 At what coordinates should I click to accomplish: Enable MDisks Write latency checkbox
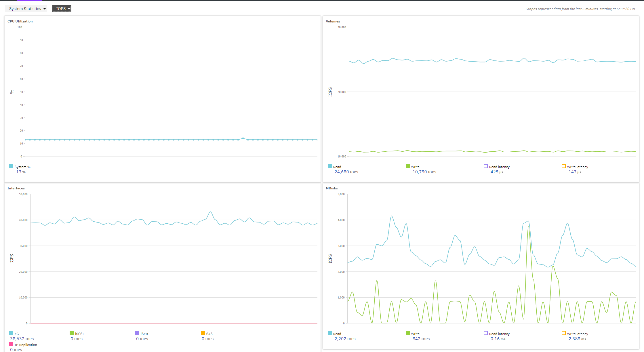coord(564,333)
